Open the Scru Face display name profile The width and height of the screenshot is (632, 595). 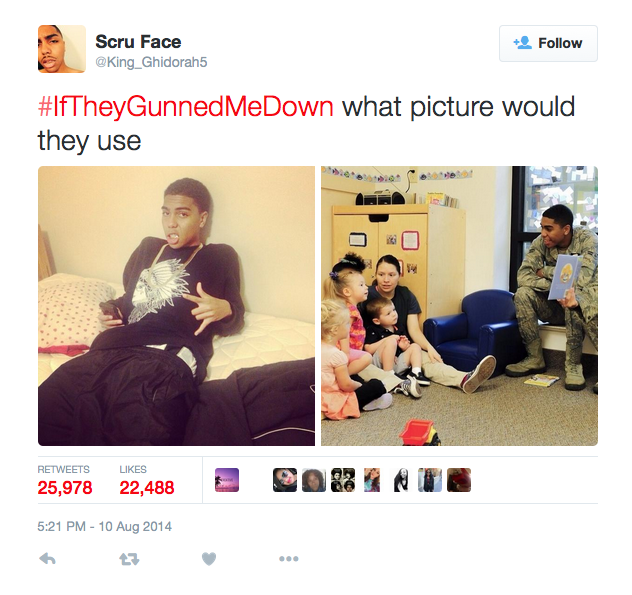138,42
